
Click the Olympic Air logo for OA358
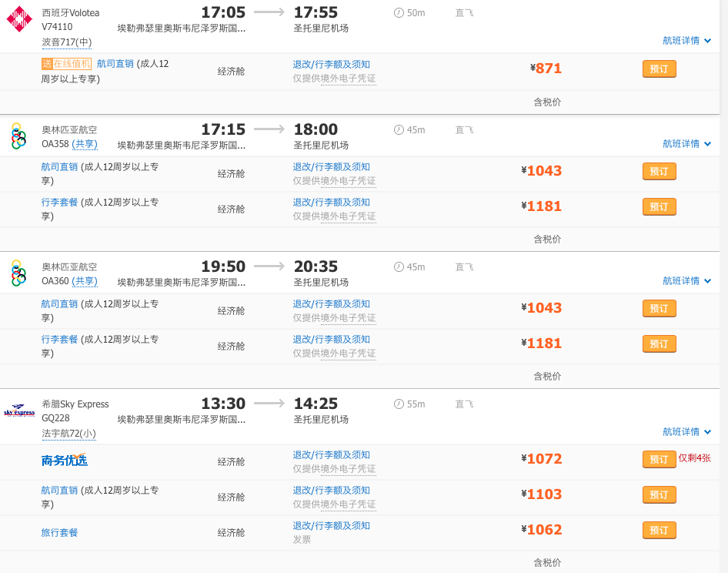[18, 136]
